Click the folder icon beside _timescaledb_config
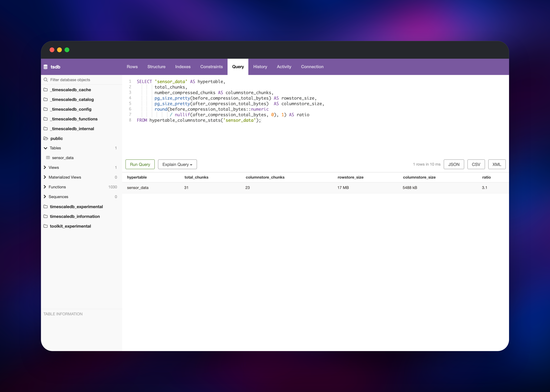The width and height of the screenshot is (550, 392). [x=45, y=109]
